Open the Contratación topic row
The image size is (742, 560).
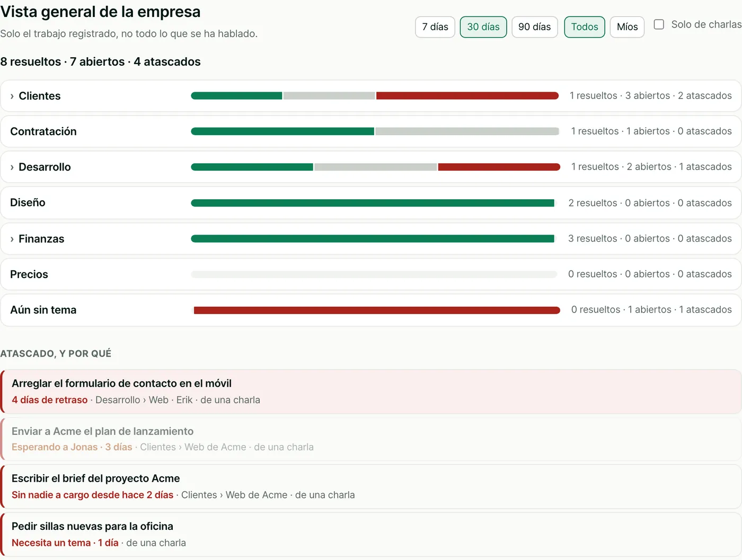[x=371, y=131]
